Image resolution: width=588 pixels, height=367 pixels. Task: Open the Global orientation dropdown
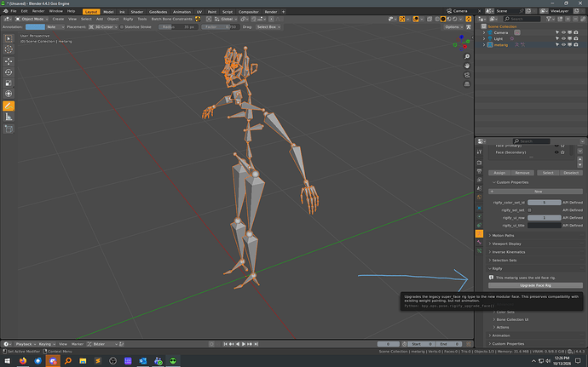(x=224, y=19)
